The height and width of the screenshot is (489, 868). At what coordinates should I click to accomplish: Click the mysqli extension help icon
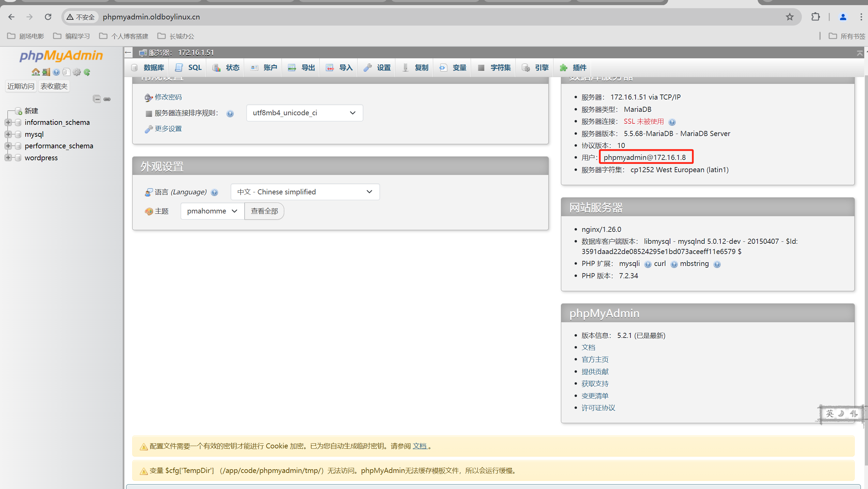[x=648, y=264]
